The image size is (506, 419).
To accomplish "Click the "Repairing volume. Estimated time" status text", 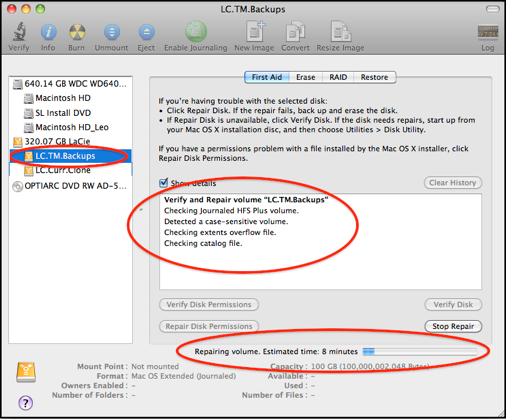I will click(x=276, y=351).
